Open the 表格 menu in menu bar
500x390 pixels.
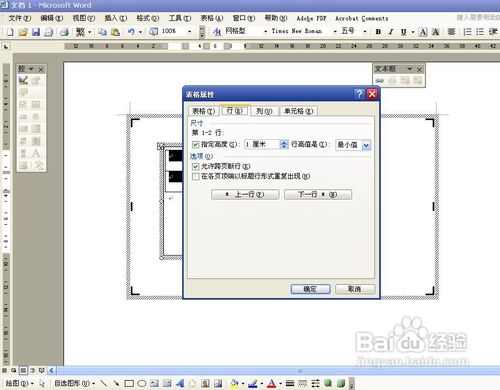(212, 18)
